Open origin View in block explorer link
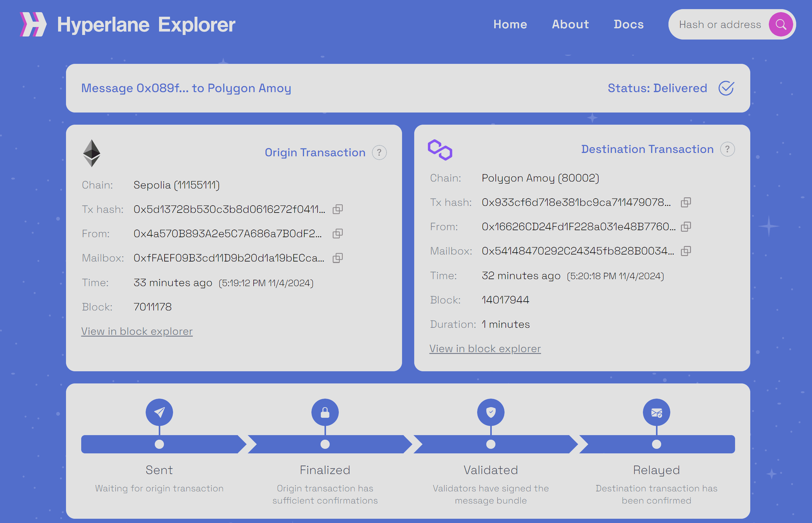This screenshot has width=812, height=523. (x=137, y=331)
